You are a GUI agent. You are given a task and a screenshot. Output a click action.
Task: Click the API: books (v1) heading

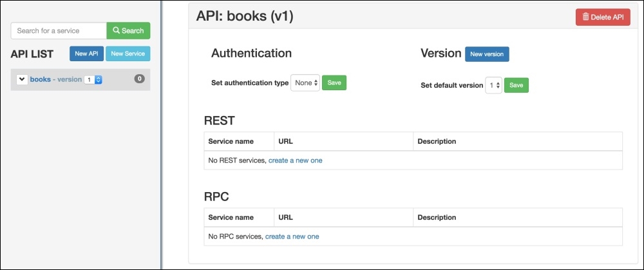(x=245, y=17)
